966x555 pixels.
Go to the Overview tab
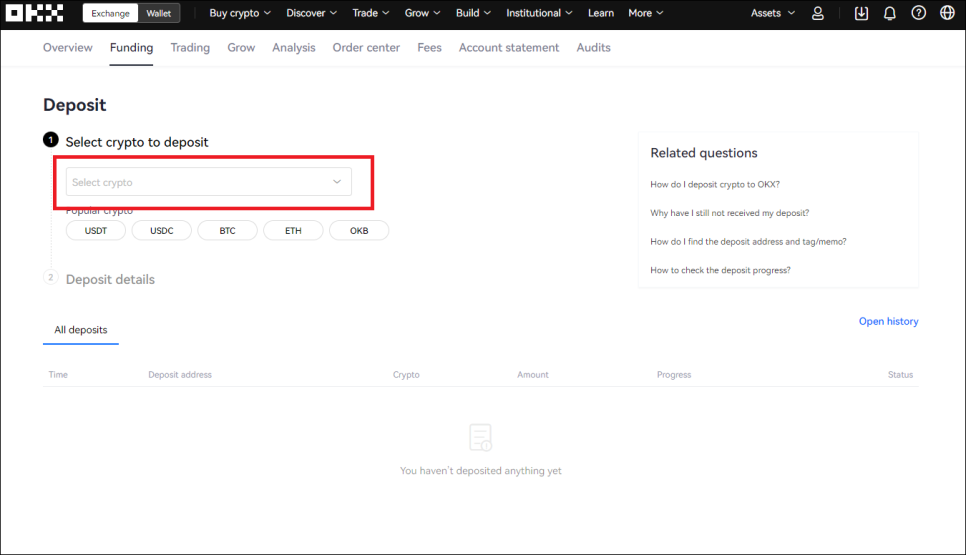68,47
